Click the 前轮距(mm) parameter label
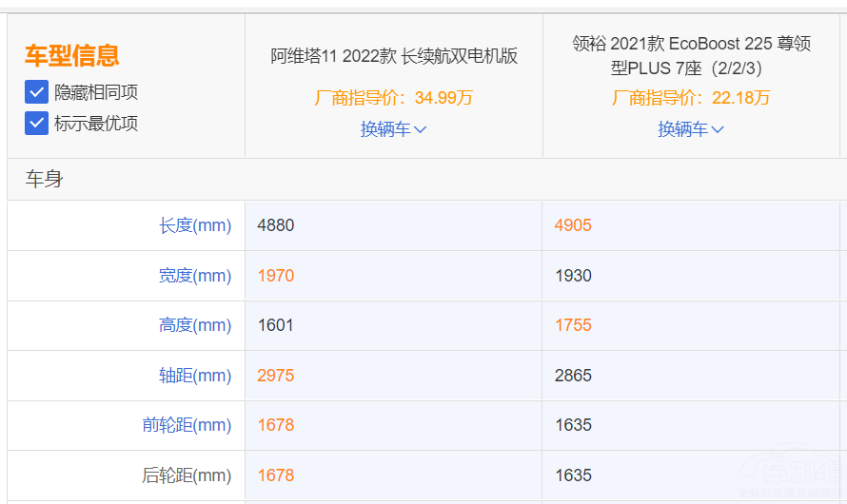Viewport: 847px width, 504px height. tap(187, 425)
